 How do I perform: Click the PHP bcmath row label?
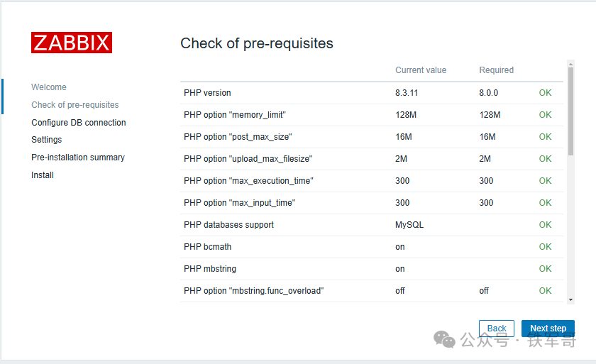(207, 247)
